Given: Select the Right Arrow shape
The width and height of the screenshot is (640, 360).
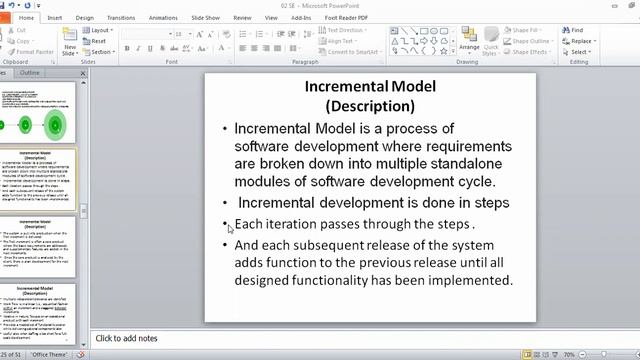Looking at the screenshot, I should click(x=424, y=41).
